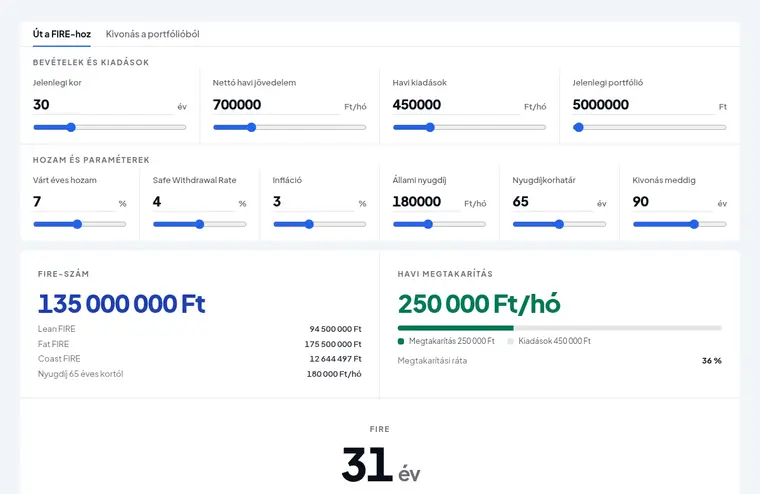Click the Állami nyugdíj input field
This screenshot has height=494, width=760.
426,202
